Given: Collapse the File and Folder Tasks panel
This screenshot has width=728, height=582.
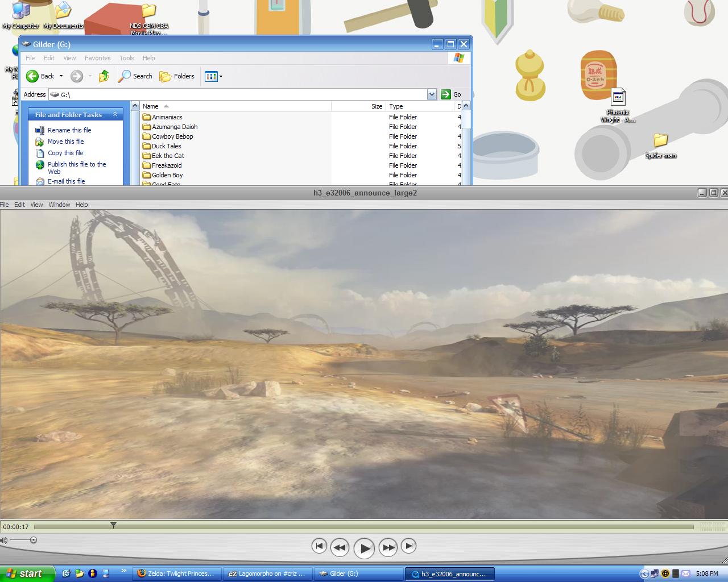Looking at the screenshot, I should 115,114.
